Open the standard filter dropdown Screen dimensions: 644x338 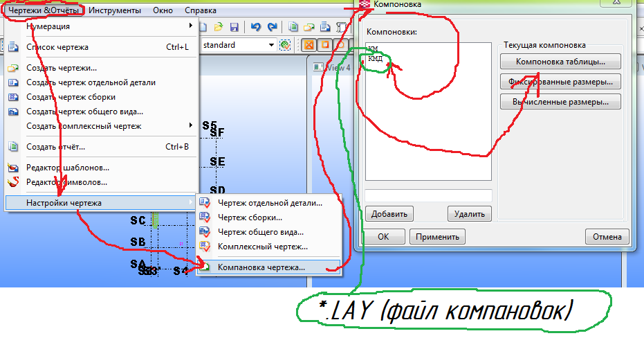click(271, 45)
